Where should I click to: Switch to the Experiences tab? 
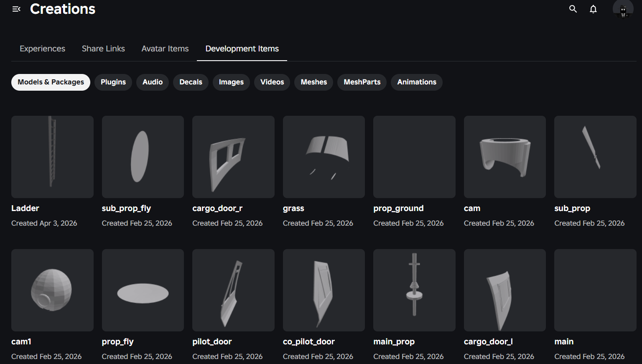pyautogui.click(x=42, y=48)
